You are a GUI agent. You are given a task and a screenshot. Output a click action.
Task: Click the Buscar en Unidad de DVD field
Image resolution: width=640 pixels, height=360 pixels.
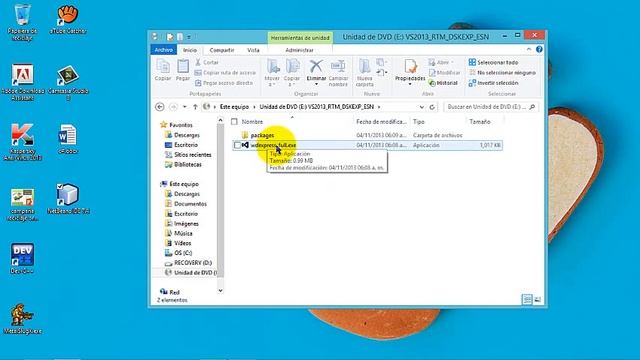pyautogui.click(x=491, y=107)
